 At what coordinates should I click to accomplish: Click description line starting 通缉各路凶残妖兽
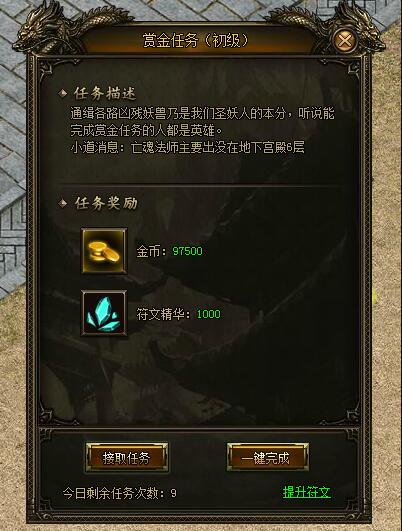tap(202, 114)
